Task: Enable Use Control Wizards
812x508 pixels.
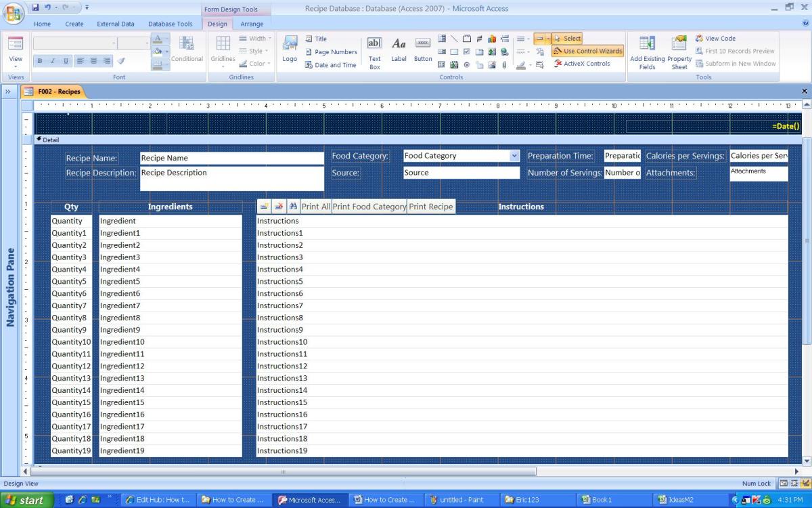Action: coord(586,51)
